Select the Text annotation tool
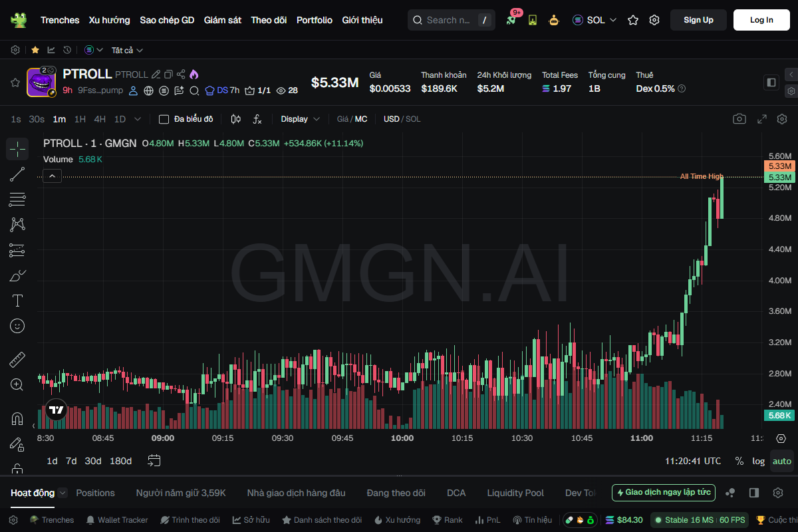 click(x=17, y=301)
